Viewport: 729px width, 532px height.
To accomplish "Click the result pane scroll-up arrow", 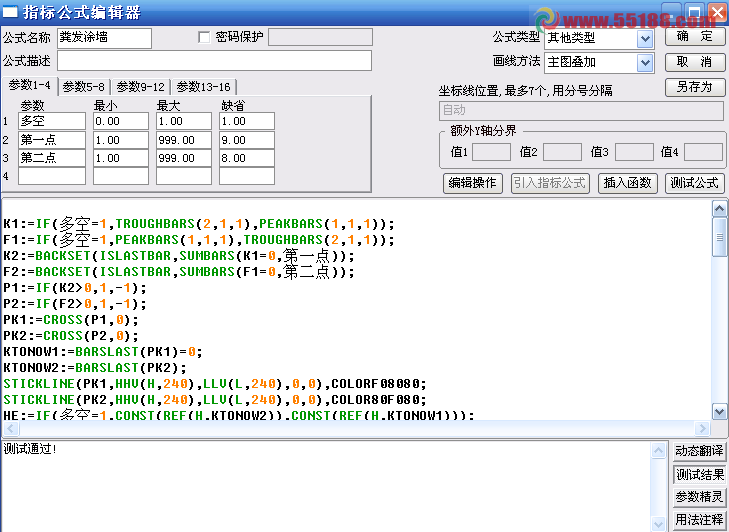I will click(658, 451).
